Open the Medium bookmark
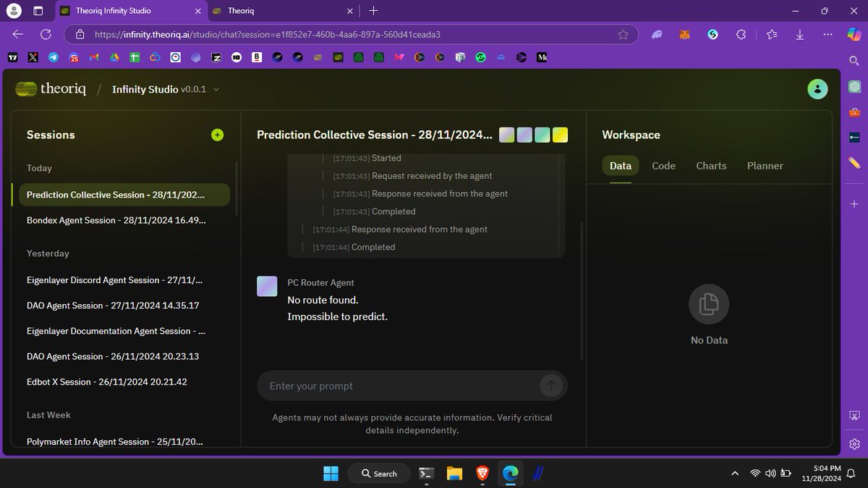 tap(542, 57)
